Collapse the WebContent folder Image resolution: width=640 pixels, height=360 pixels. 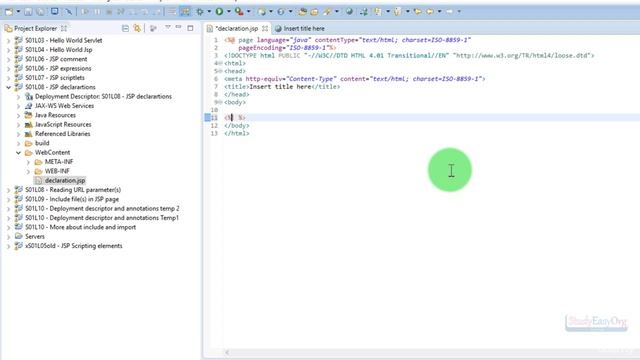click(x=18, y=153)
